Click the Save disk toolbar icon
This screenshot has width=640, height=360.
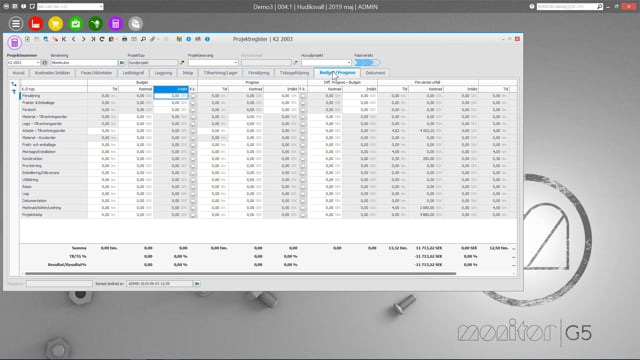[36, 39]
